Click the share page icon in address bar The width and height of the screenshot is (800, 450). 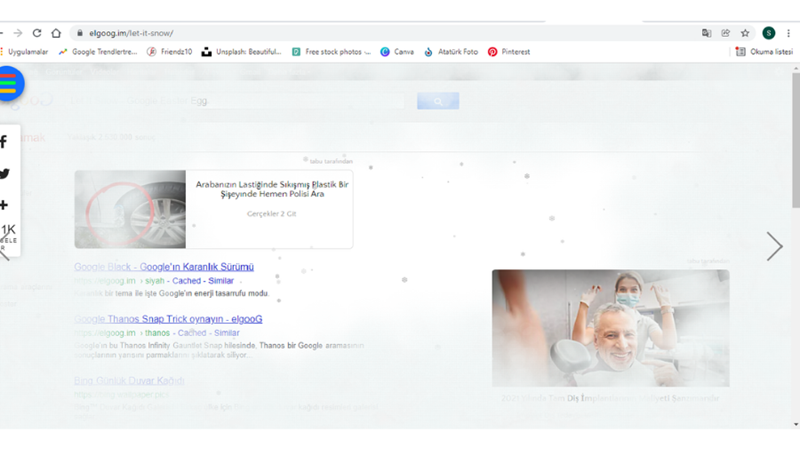click(x=726, y=33)
